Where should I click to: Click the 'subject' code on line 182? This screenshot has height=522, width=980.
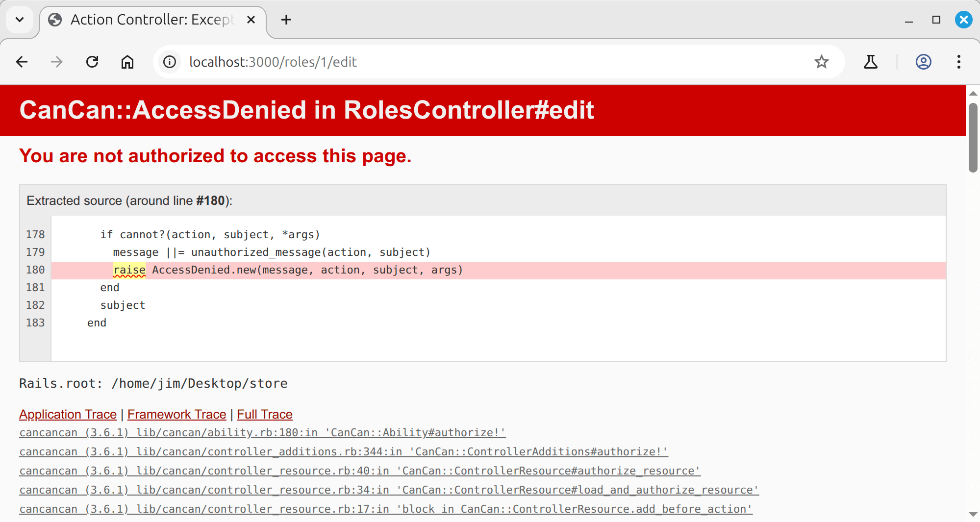click(x=123, y=305)
